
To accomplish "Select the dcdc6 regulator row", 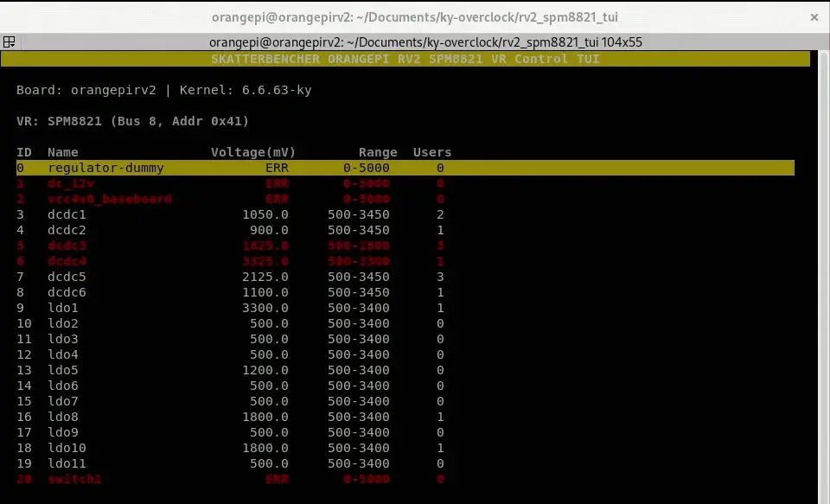I will (67, 292).
